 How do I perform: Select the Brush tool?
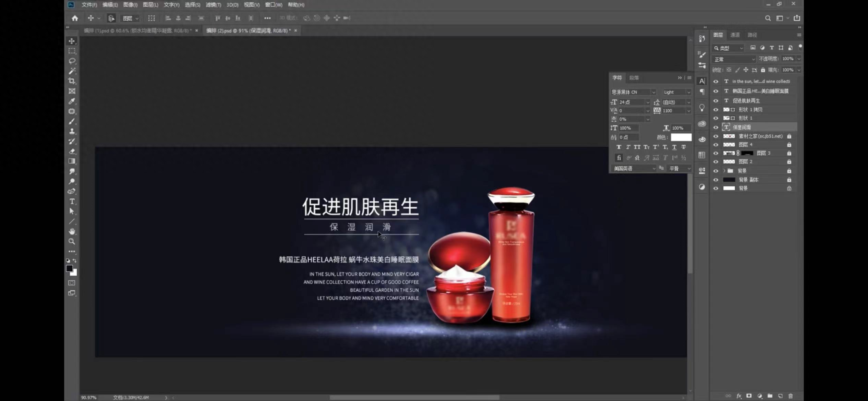pos(72,121)
